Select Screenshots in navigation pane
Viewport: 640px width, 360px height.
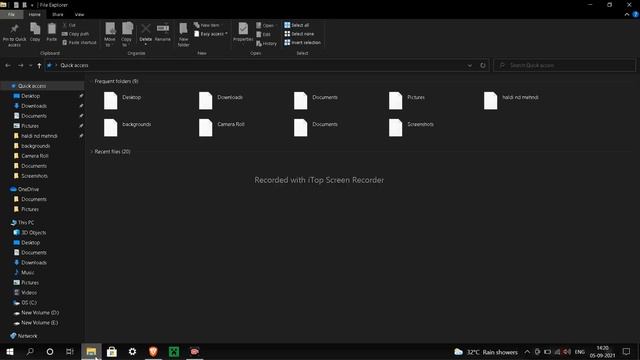click(x=34, y=176)
